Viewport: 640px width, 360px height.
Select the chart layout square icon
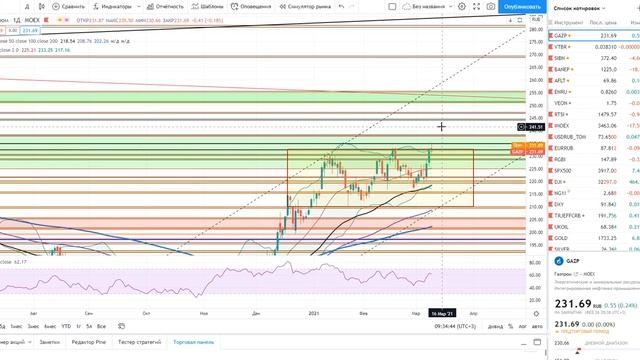pos(392,7)
